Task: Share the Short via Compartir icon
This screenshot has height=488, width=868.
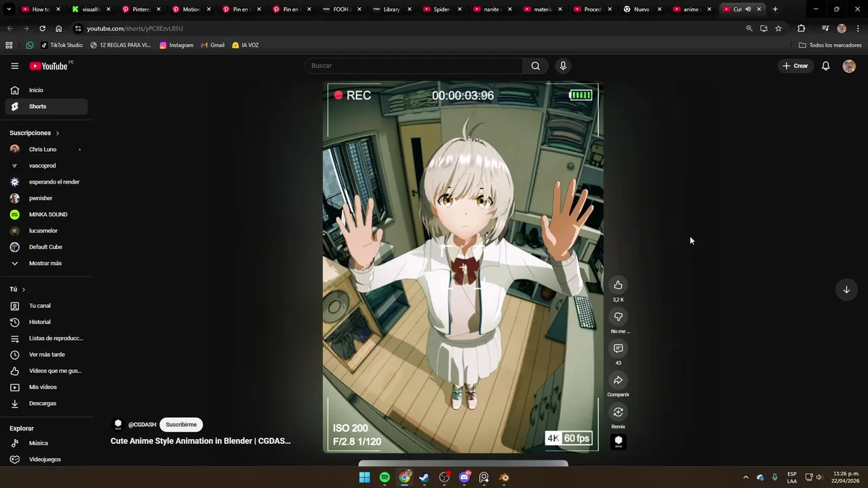Action: 618,380
